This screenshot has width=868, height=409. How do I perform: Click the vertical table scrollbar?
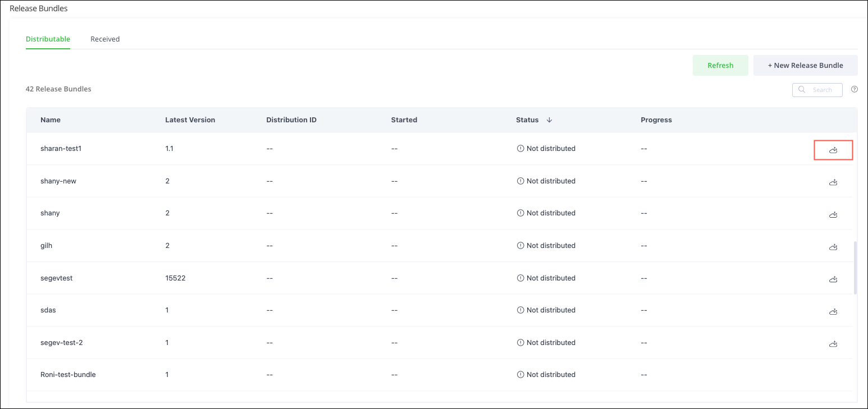click(855, 268)
